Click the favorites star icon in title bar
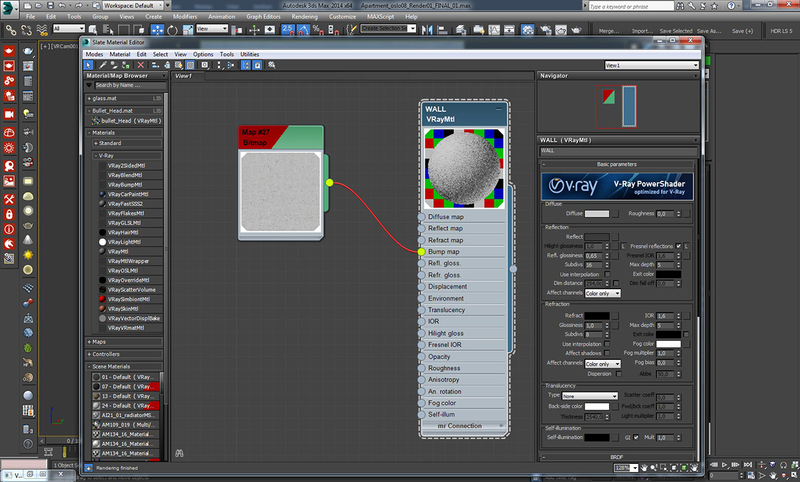 (x=714, y=6)
